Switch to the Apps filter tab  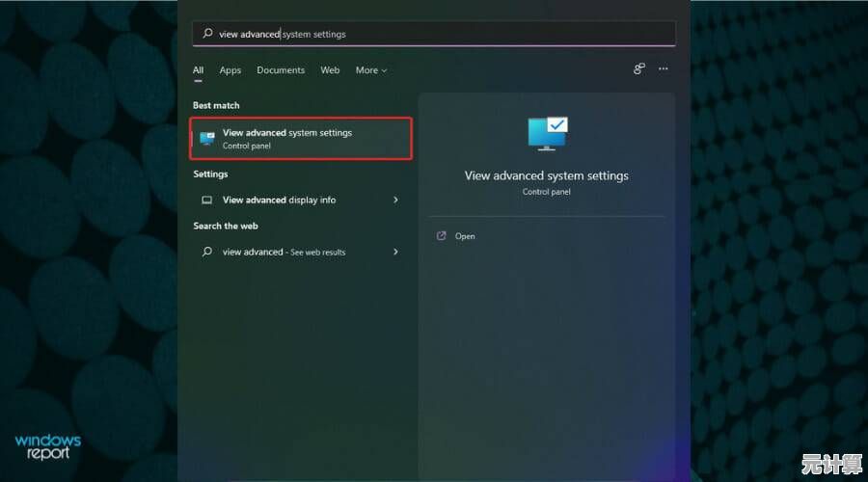pos(230,70)
